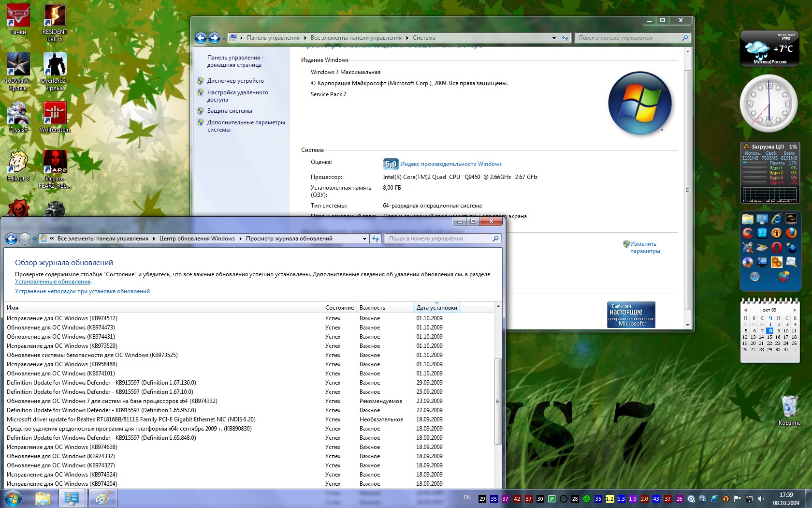This screenshot has height=508, width=812.
Task: Click the Все элементы панели управления breadcrumb in System window
Action: tap(356, 38)
